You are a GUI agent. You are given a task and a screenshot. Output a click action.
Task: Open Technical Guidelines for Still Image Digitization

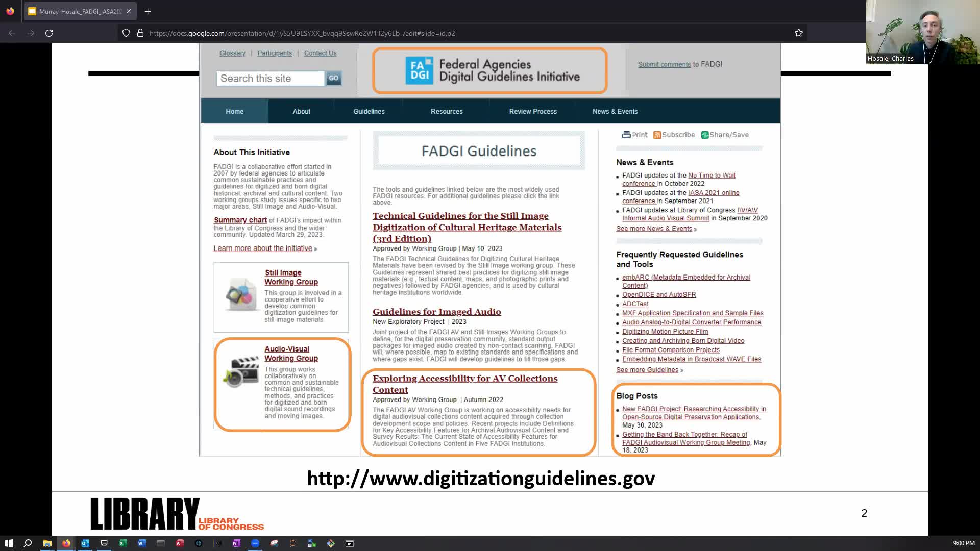point(467,227)
